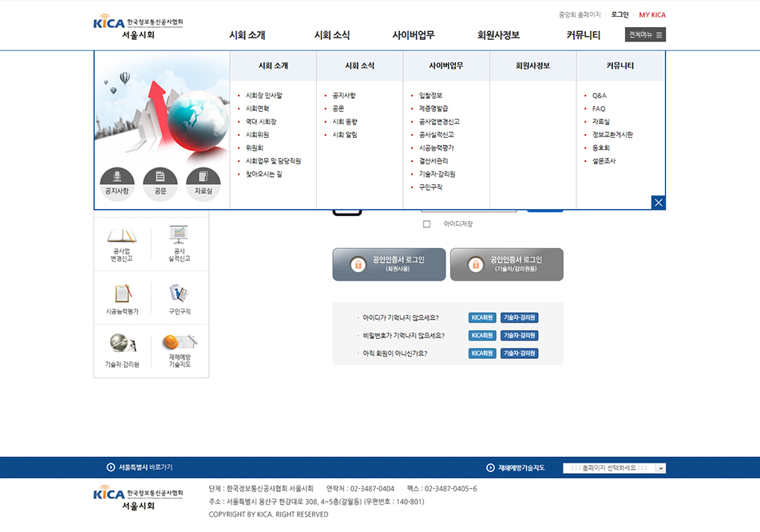Open the 구인구직 icon
Screen dimensions: 760x532
pos(179,298)
